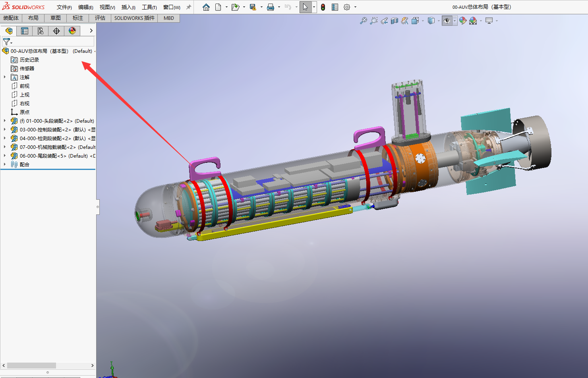
Task: Activate Section View tool
Action: [395, 21]
